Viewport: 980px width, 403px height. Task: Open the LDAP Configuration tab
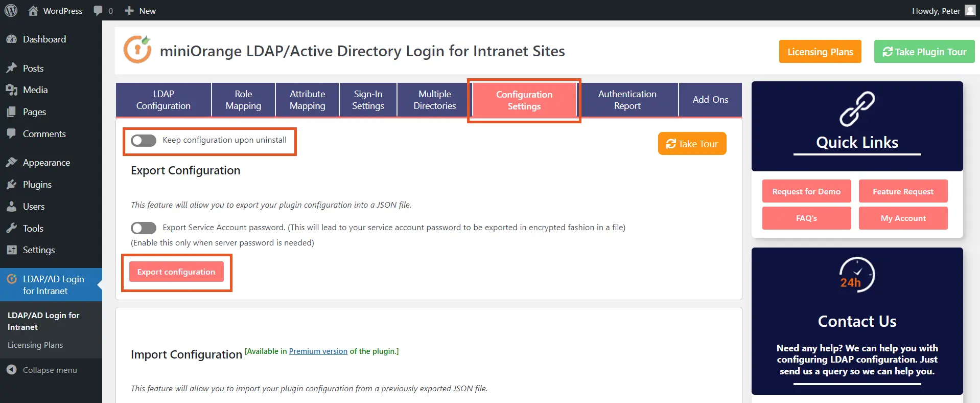[164, 100]
